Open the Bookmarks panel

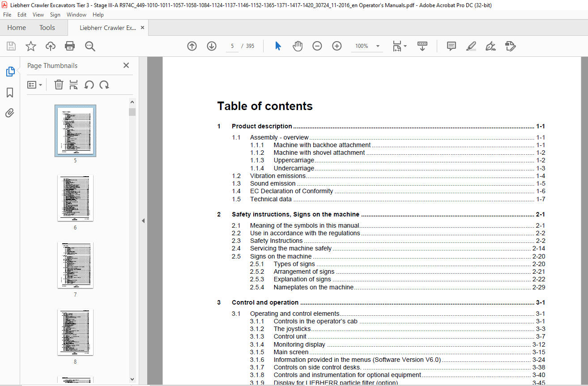pyautogui.click(x=10, y=93)
